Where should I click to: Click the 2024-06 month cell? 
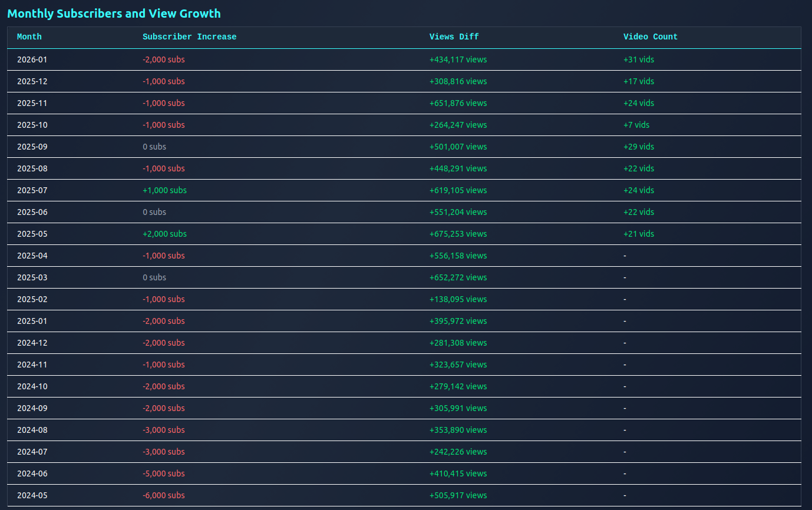pos(32,473)
